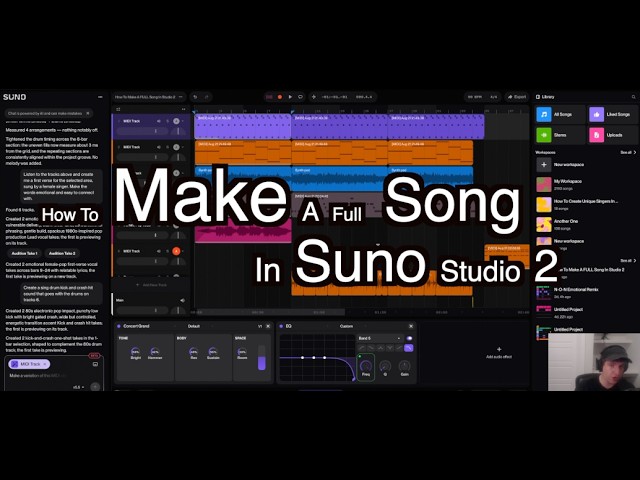Click the Audition Take 1 button
This screenshot has width=640, height=480.
tap(24, 253)
